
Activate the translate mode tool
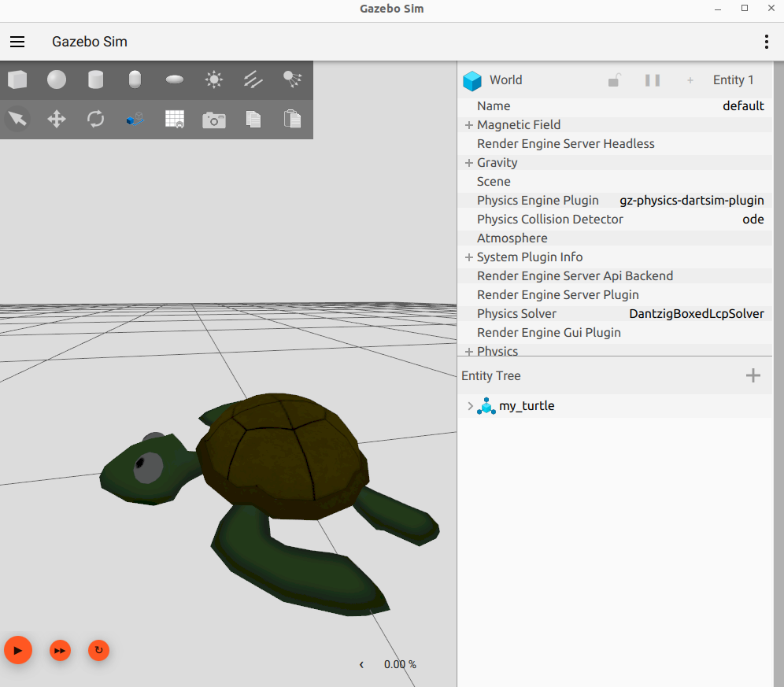[57, 119]
